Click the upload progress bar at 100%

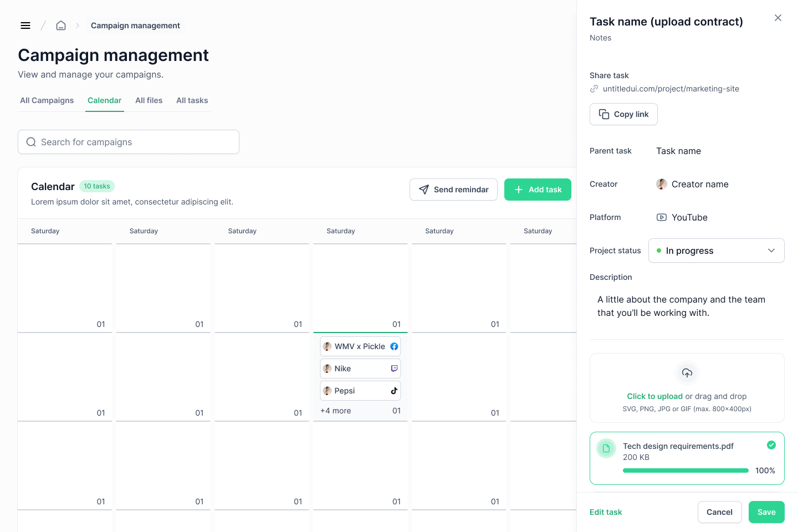(686, 470)
